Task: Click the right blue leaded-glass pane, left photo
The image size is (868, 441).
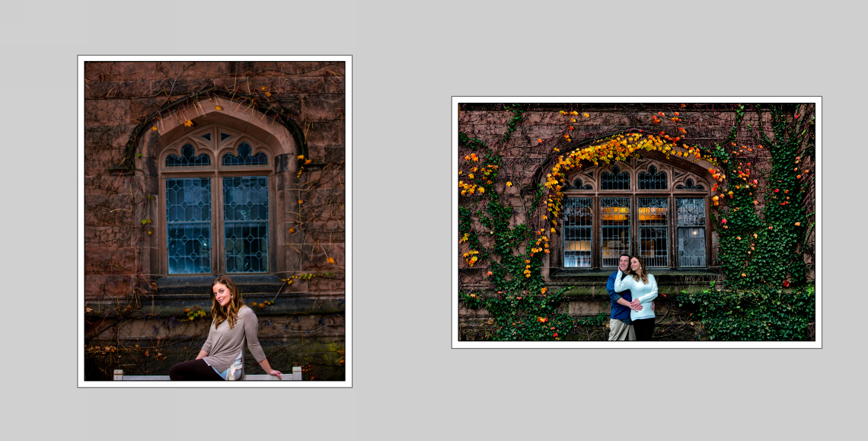Action: pos(245,225)
